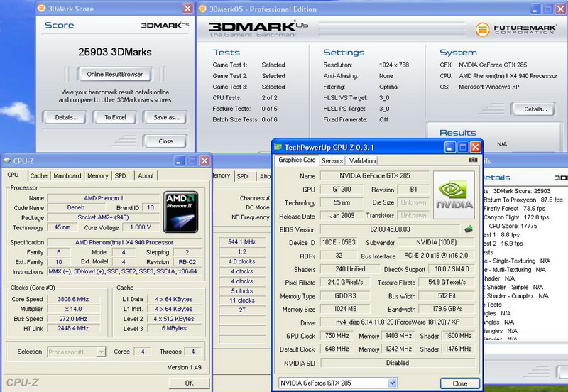Click the Driver field in GPU-Z
This screenshot has width=568, height=392.
click(x=398, y=322)
